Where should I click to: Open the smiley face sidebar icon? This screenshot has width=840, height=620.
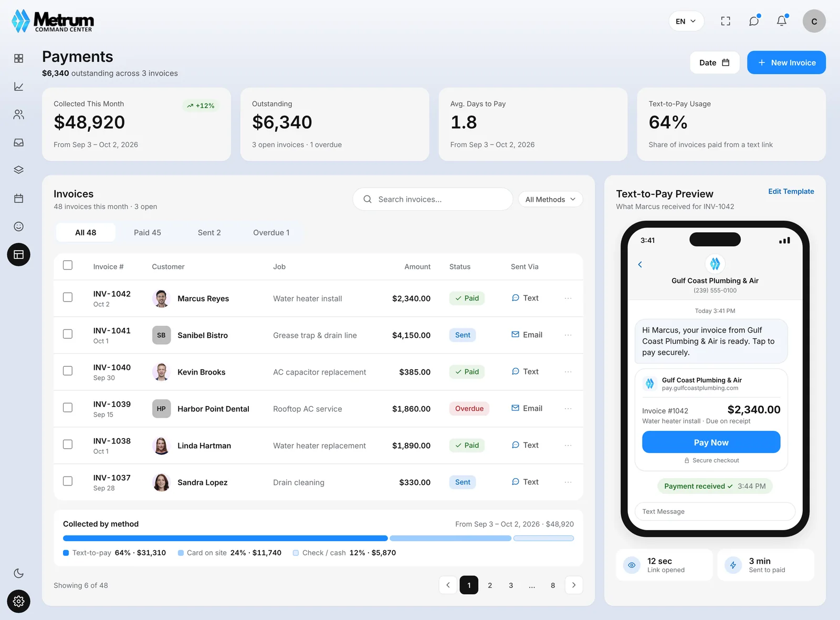click(x=18, y=226)
